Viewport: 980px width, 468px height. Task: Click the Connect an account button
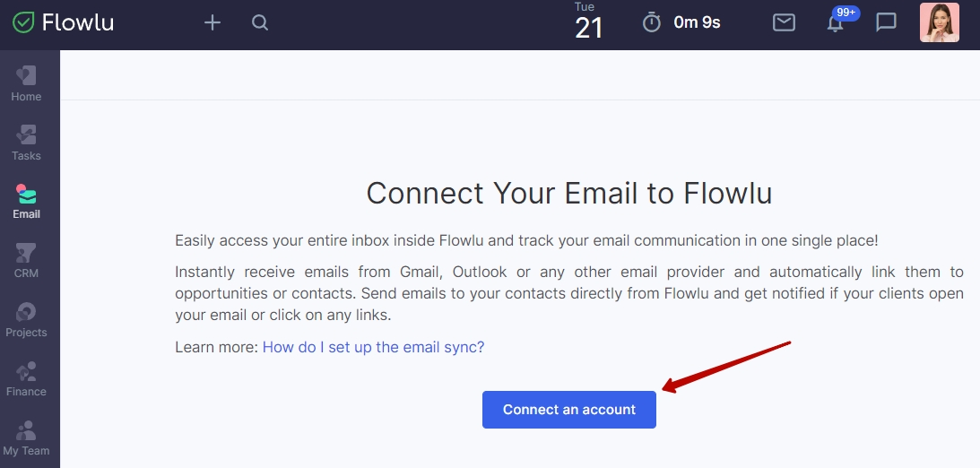[569, 410]
